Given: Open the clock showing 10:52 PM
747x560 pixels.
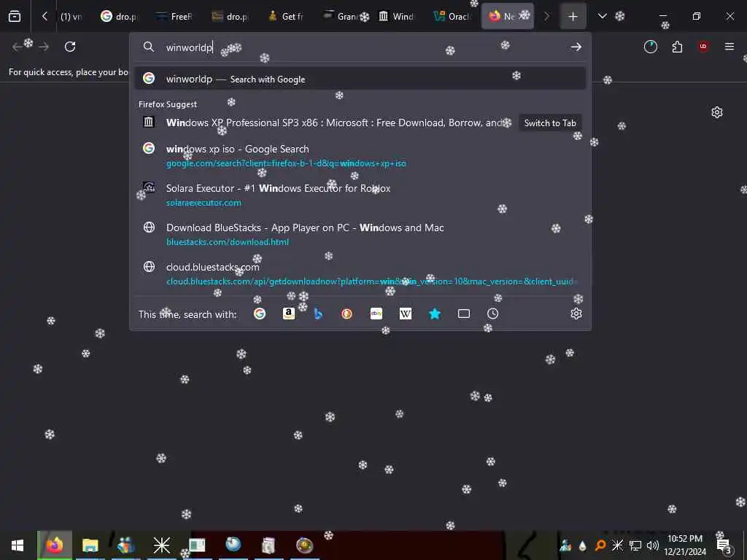Looking at the screenshot, I should click(x=685, y=545).
